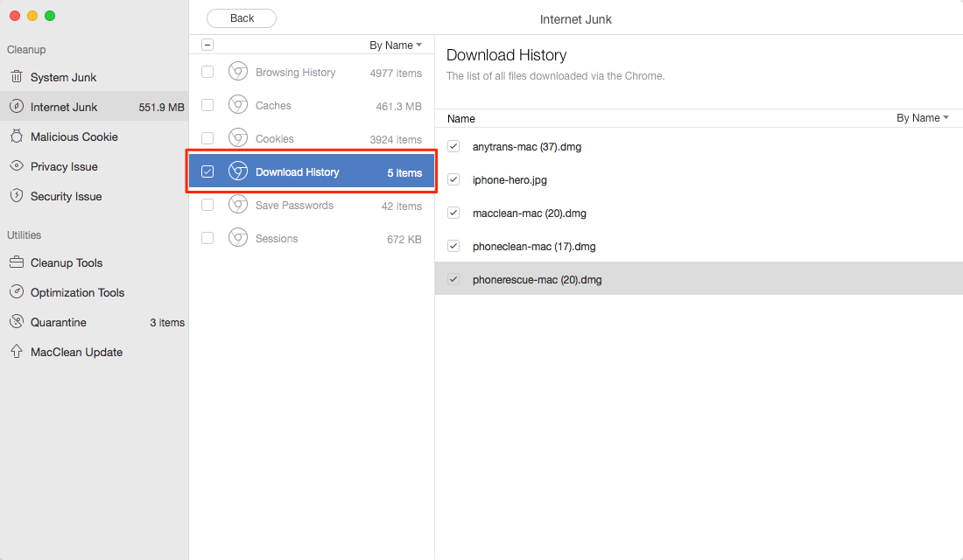
Task: Click the System Junk trash icon
Action: (17, 77)
